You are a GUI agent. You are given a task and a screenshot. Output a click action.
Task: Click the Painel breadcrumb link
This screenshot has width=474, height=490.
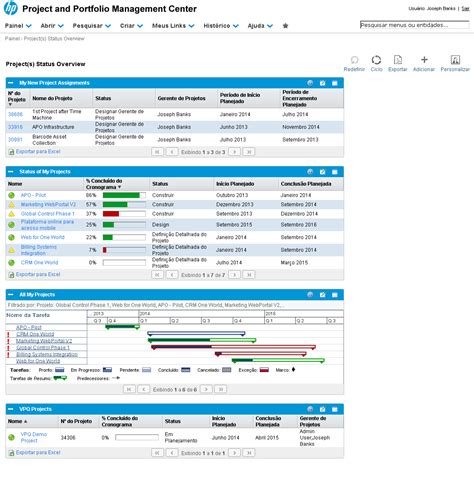click(12, 39)
